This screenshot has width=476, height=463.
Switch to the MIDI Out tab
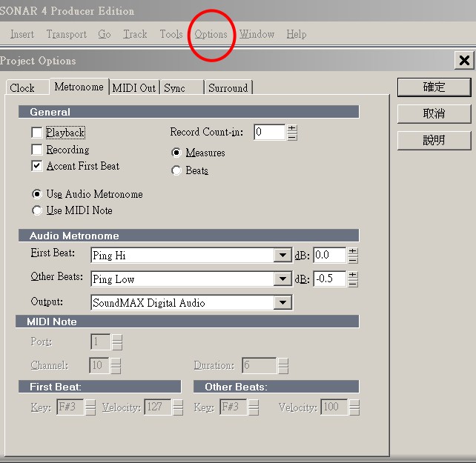coord(134,87)
